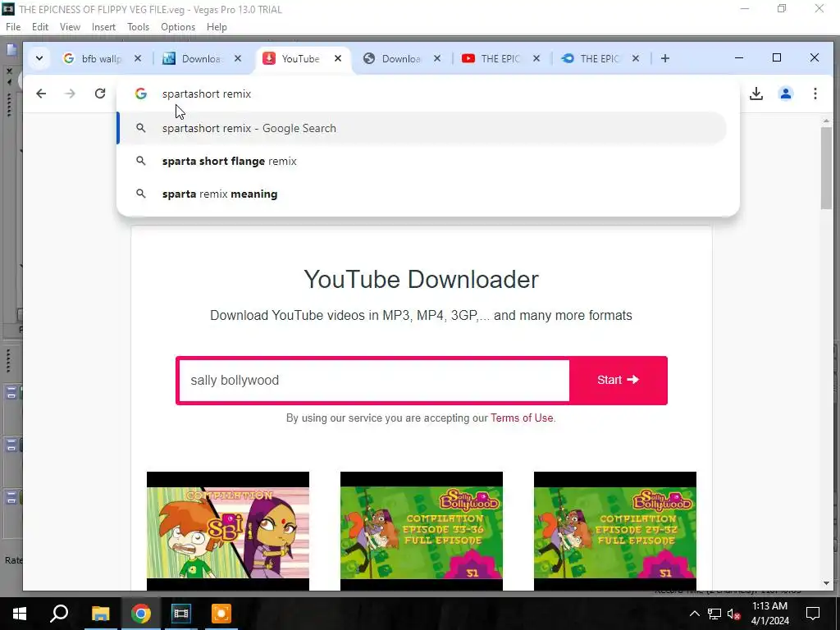The image size is (840, 630).
Task: Show hidden system tray icons
Action: (694, 614)
